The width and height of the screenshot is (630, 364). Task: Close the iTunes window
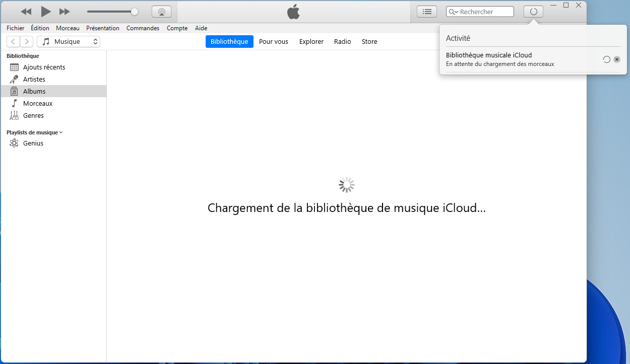point(579,5)
